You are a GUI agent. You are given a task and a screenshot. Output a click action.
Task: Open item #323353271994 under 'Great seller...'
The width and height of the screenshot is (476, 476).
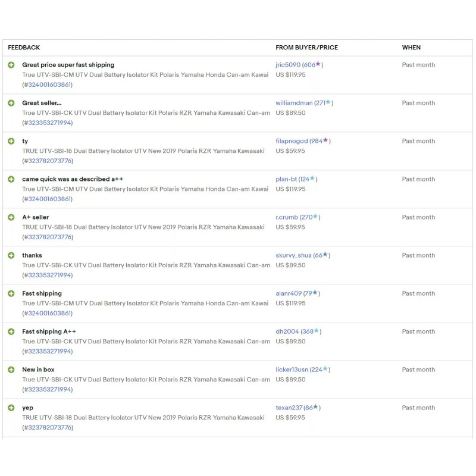[50, 123]
